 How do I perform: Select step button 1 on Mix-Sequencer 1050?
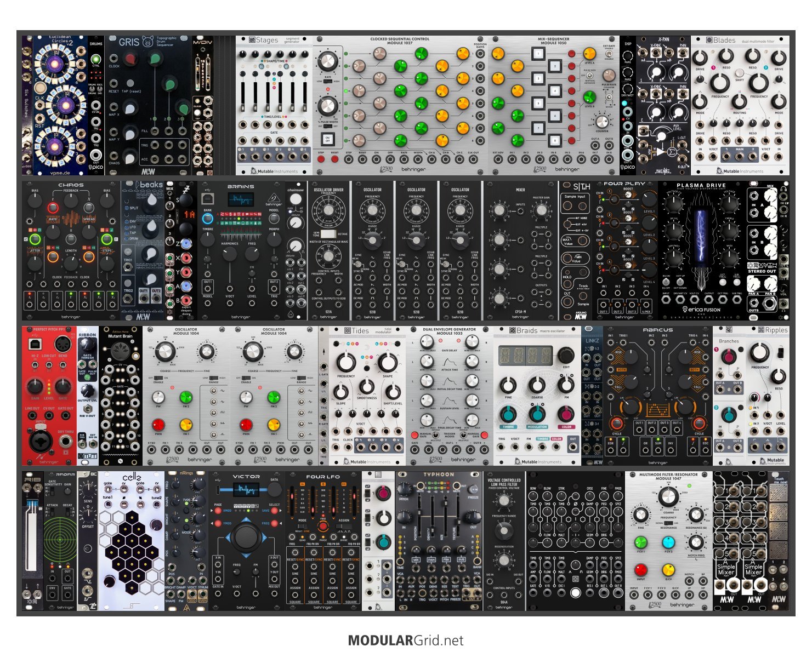click(539, 54)
